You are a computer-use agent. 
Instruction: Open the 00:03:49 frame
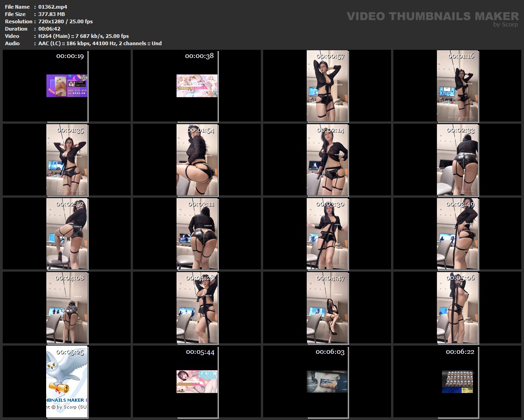pos(457,234)
